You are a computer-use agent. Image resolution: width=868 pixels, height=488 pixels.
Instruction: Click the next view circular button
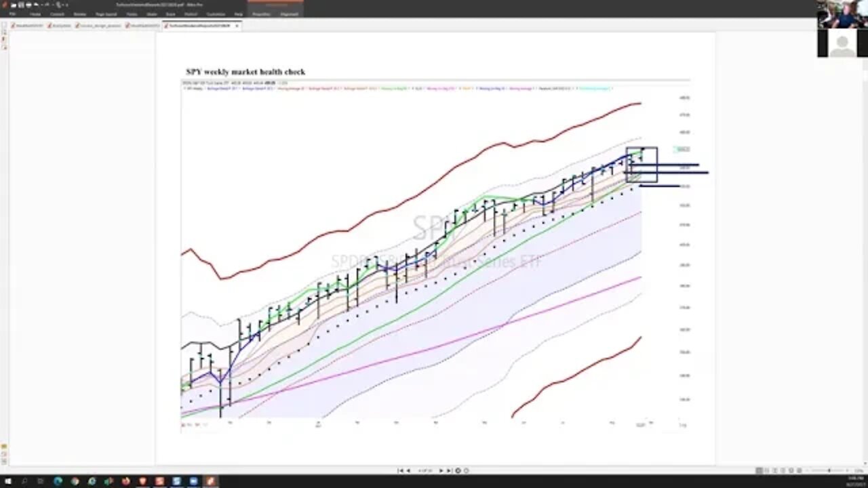[465, 470]
